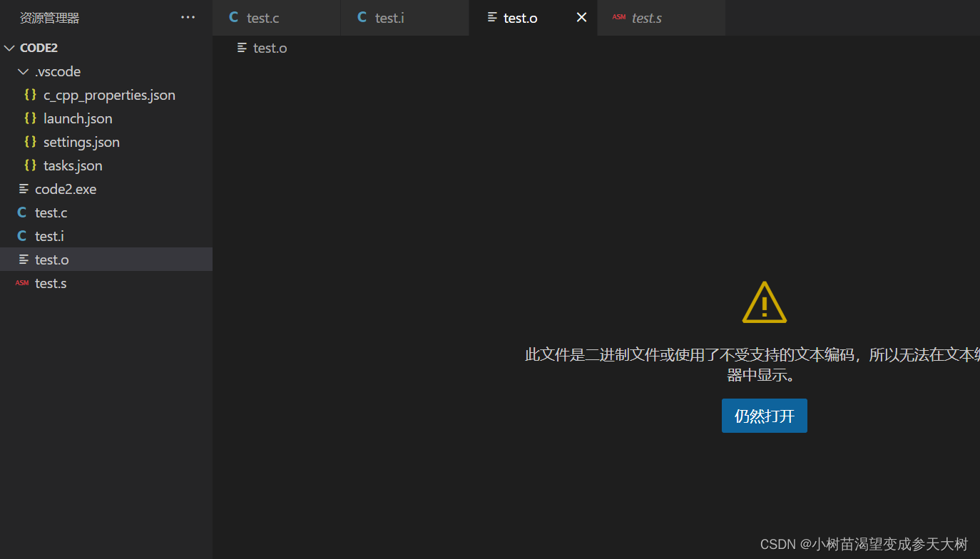The image size is (980, 559).
Task: Switch to the test.c editor tab
Action: [x=277, y=18]
